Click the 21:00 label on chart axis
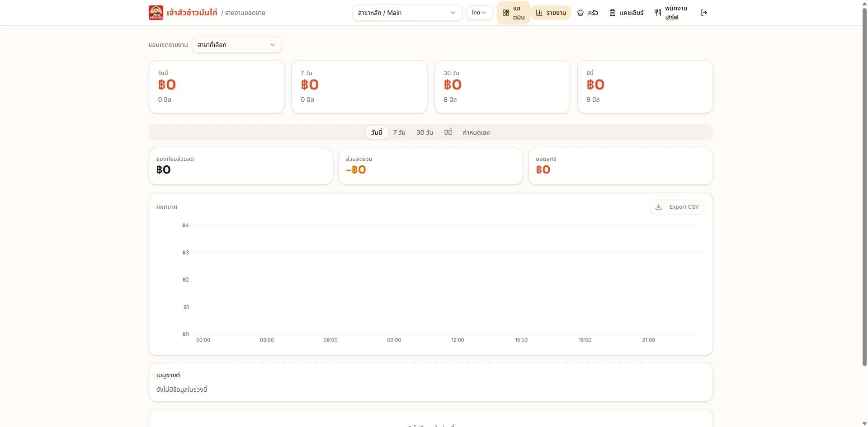Screen dimensions: 868x427 click(x=648, y=340)
